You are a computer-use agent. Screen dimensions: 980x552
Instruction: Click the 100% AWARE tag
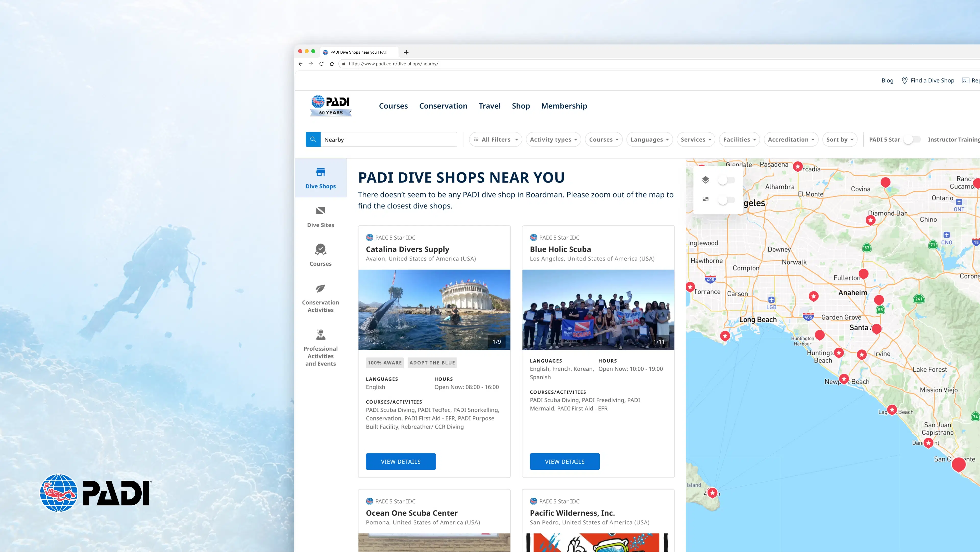coord(385,362)
